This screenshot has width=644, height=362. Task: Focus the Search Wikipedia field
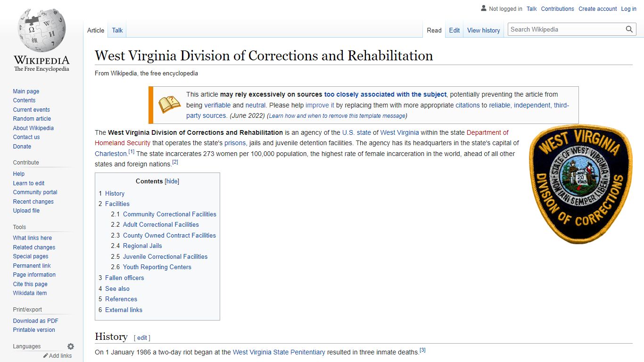566,29
